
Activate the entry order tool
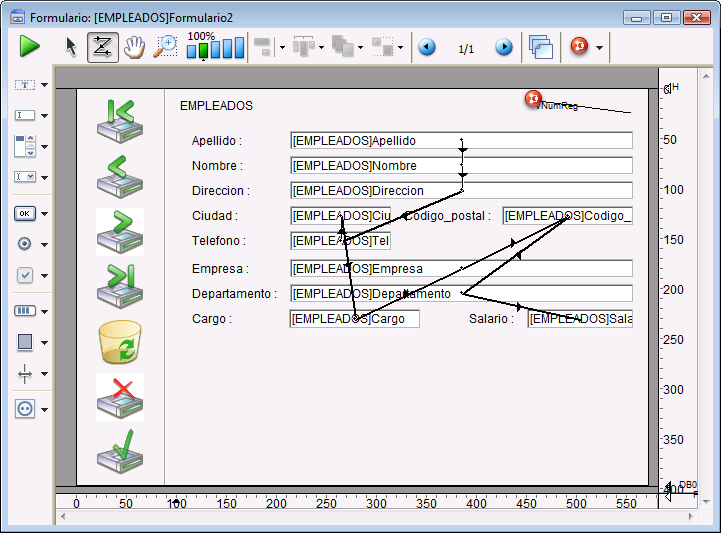point(102,47)
